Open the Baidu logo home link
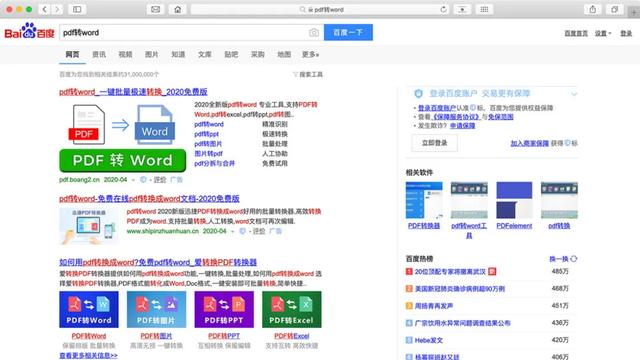The width and height of the screenshot is (640, 360). (29, 31)
